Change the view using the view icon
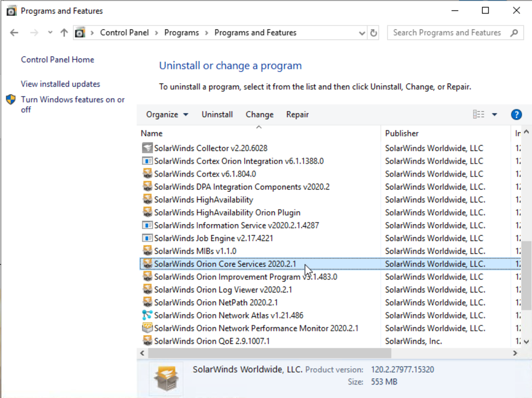 [x=478, y=115]
